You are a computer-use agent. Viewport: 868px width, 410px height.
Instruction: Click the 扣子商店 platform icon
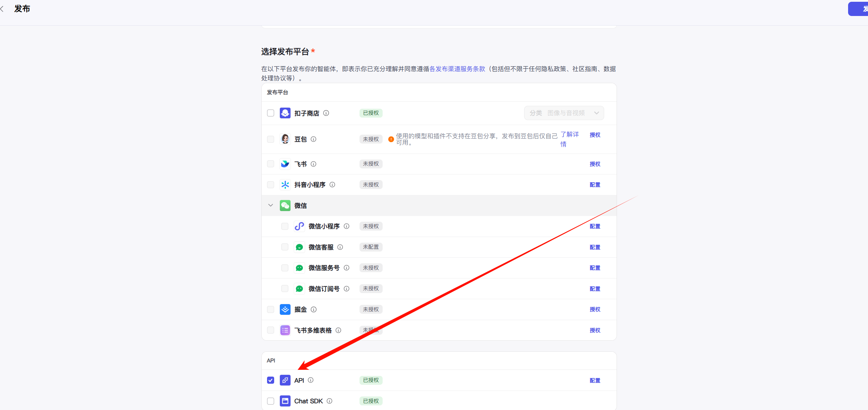[285, 113]
